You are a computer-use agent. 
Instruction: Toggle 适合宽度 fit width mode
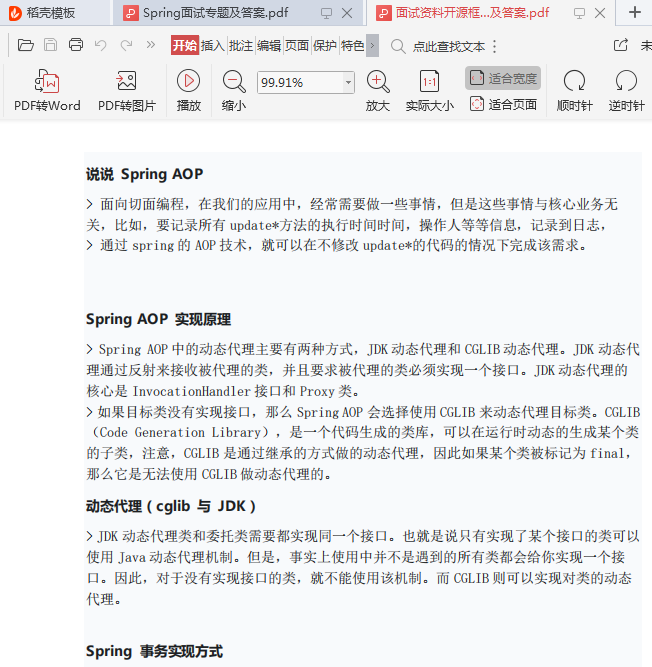503,78
